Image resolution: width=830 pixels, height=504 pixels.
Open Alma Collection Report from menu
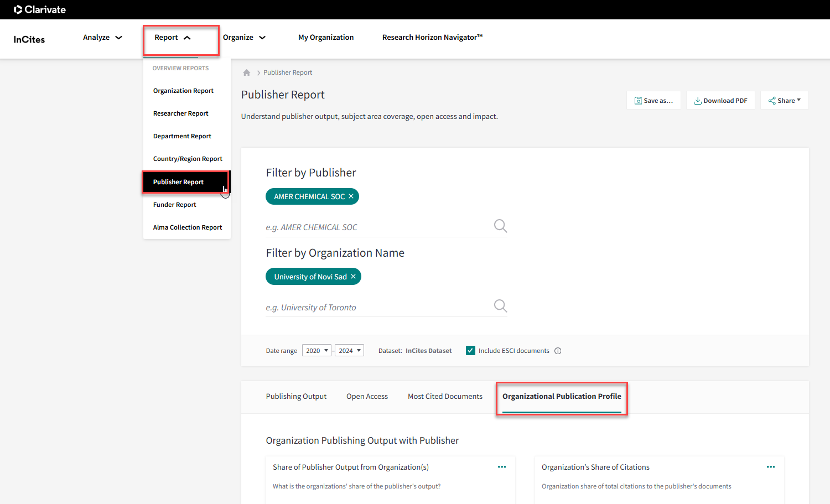pyautogui.click(x=186, y=227)
